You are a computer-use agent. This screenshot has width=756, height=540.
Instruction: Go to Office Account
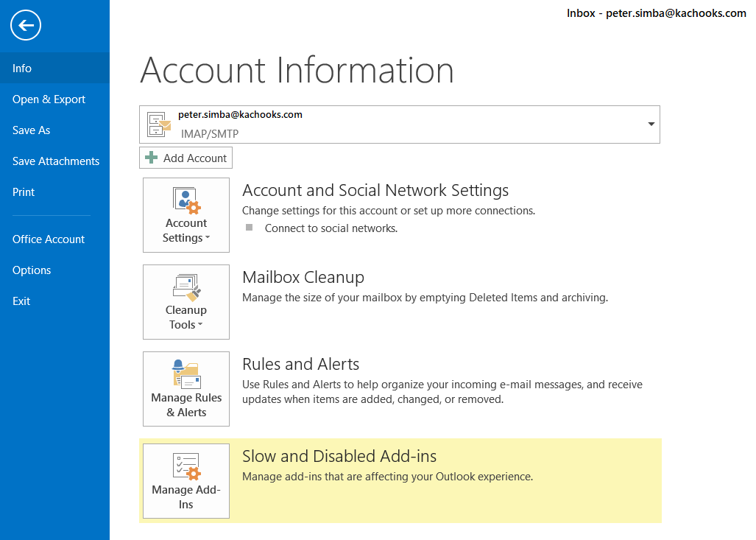point(54,239)
